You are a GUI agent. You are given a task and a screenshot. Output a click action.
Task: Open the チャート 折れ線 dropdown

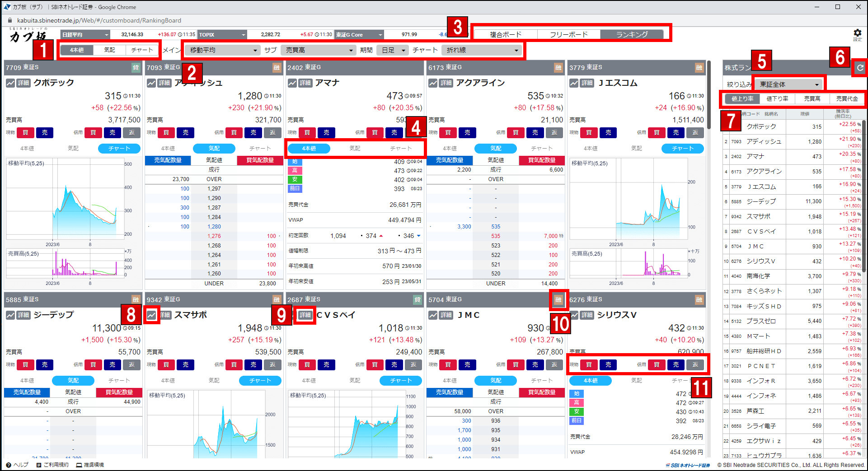(481, 50)
